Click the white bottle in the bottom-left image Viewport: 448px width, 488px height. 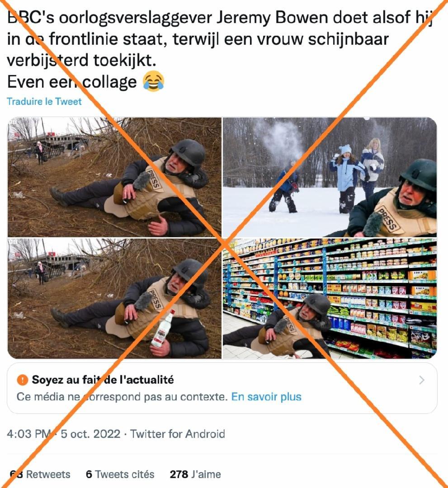pos(162,329)
